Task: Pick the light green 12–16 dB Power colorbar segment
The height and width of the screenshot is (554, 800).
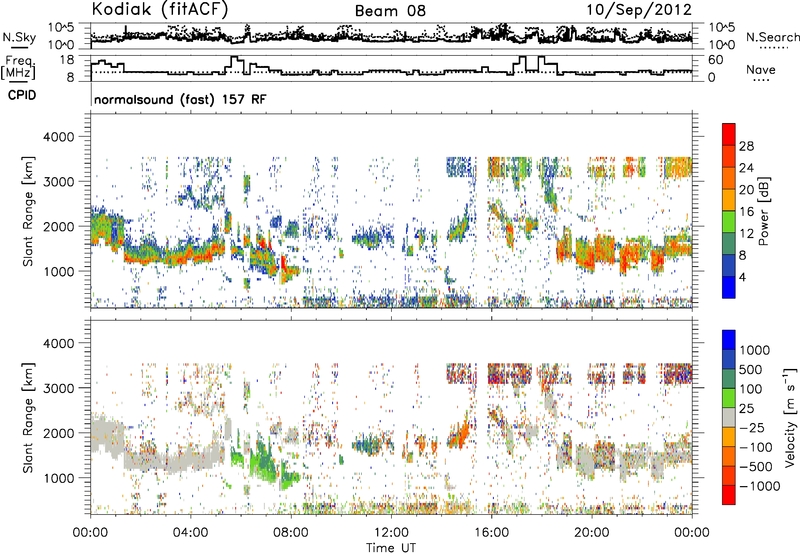Action: [x=729, y=221]
